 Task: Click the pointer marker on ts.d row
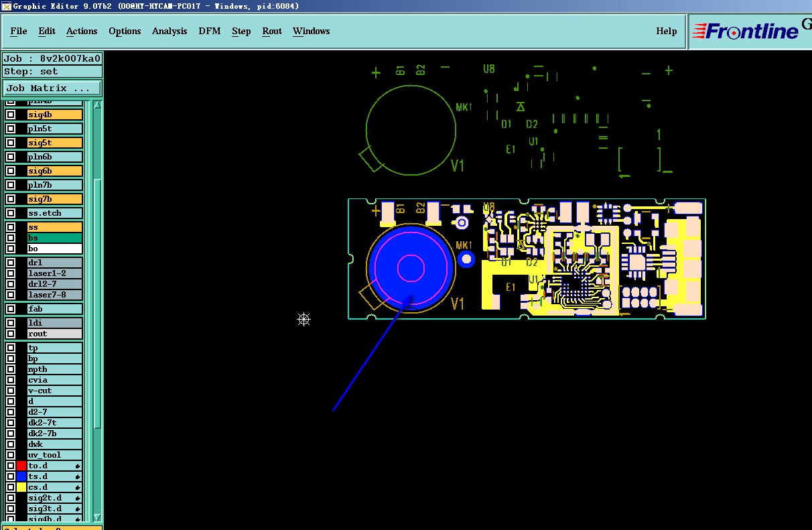[78, 476]
